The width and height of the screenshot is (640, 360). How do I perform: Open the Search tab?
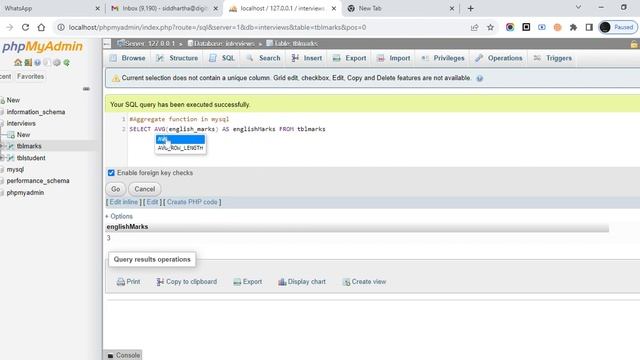click(263, 58)
